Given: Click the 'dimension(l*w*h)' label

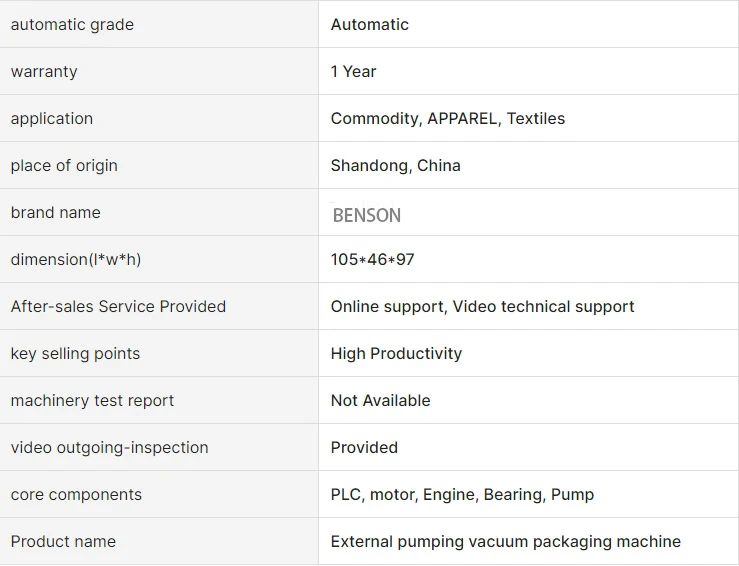Looking at the screenshot, I should coord(76,260).
